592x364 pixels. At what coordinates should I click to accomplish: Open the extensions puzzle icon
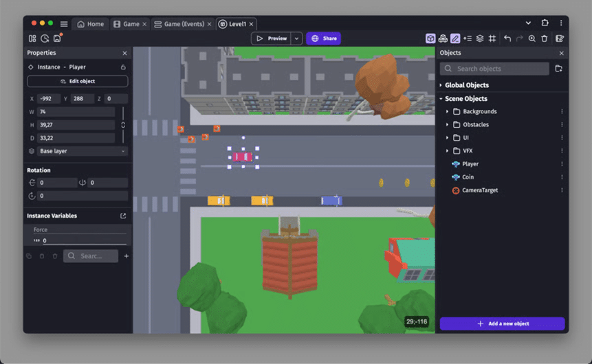tap(545, 23)
